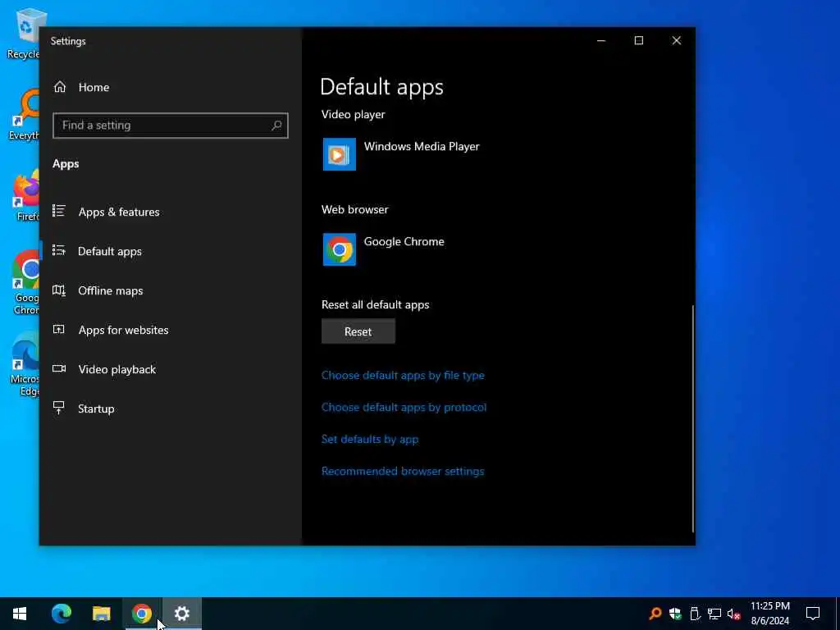
Task: Select the Recycle Bin desktop icon
Action: click(24, 33)
